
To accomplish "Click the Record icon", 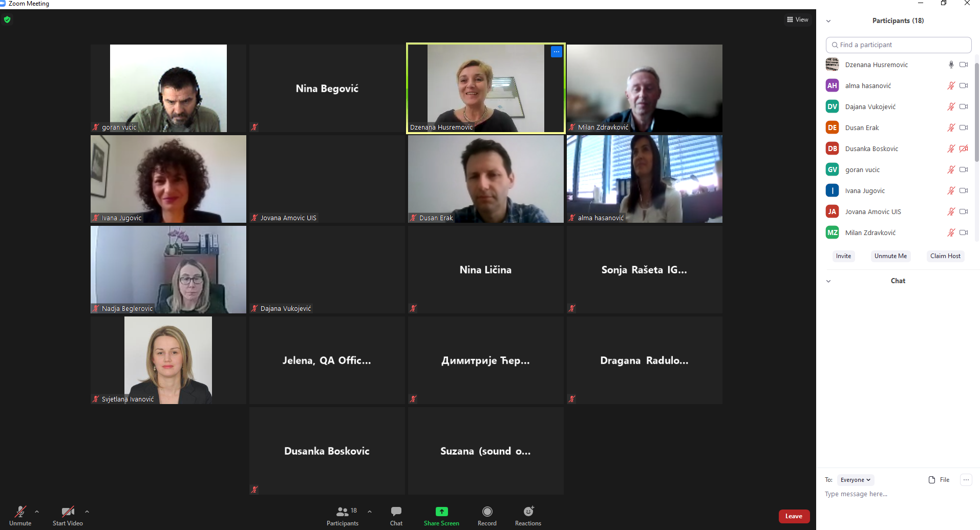I will (x=487, y=511).
